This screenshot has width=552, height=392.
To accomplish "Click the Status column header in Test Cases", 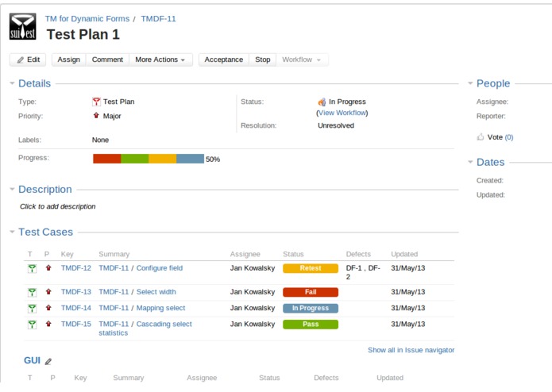I will (x=293, y=254).
